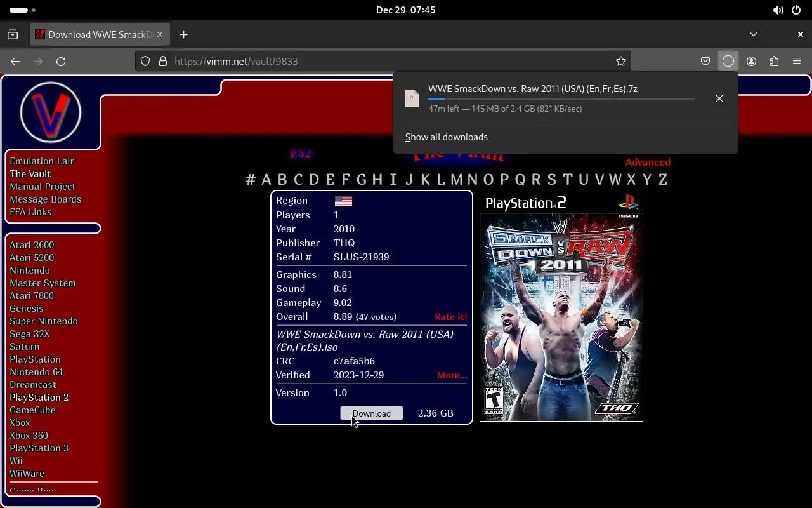Open the system volume icon
The height and width of the screenshot is (508, 812).
point(778,10)
